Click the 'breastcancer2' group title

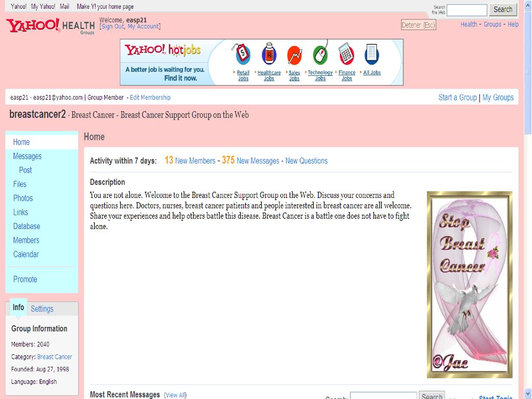pyautogui.click(x=37, y=114)
